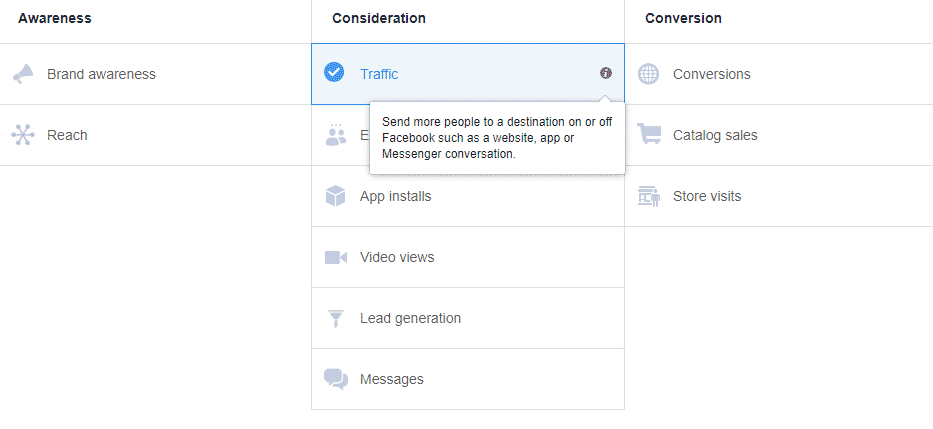Click the Video views camera icon

point(336,257)
